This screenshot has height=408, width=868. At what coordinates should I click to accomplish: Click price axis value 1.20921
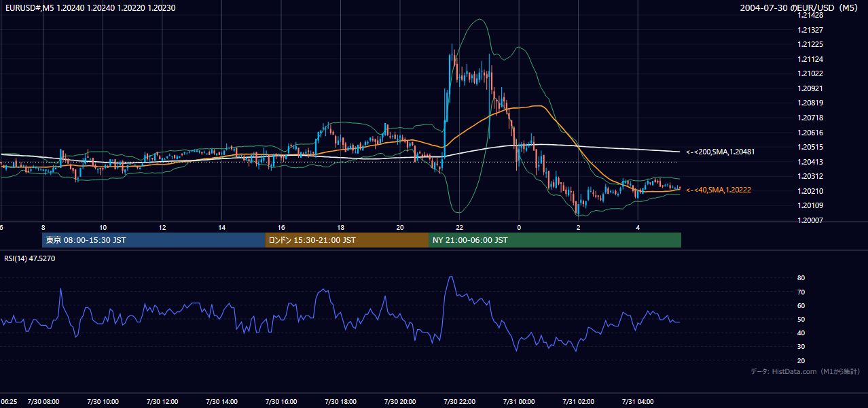coord(811,88)
